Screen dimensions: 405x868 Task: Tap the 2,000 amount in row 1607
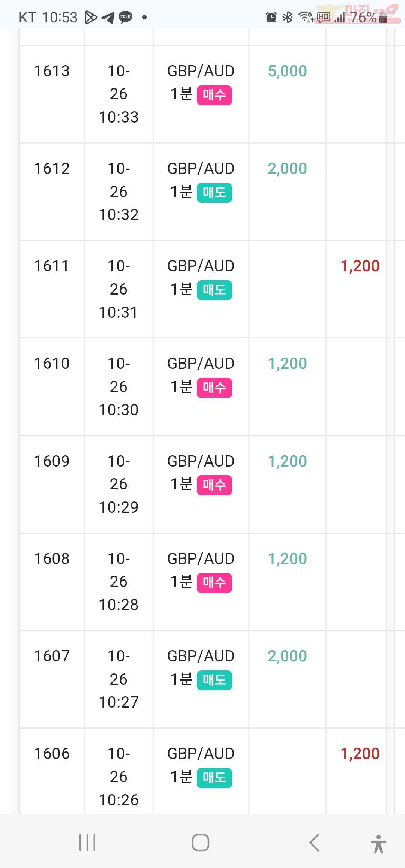(288, 656)
